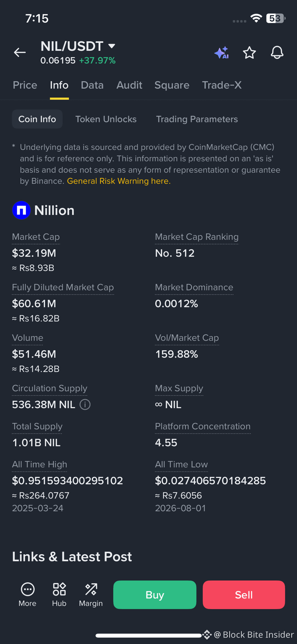Add NIL/USDT to favorites with star
The width and height of the screenshot is (297, 644).
tap(249, 53)
